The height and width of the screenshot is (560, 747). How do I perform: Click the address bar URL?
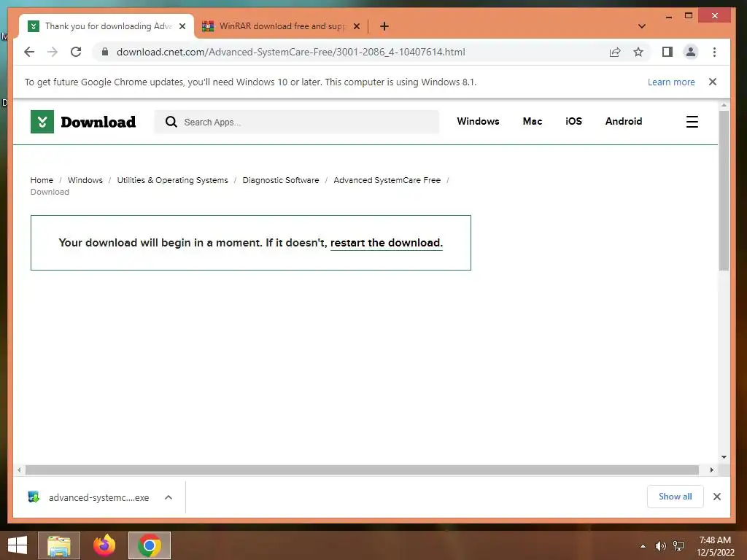point(290,52)
